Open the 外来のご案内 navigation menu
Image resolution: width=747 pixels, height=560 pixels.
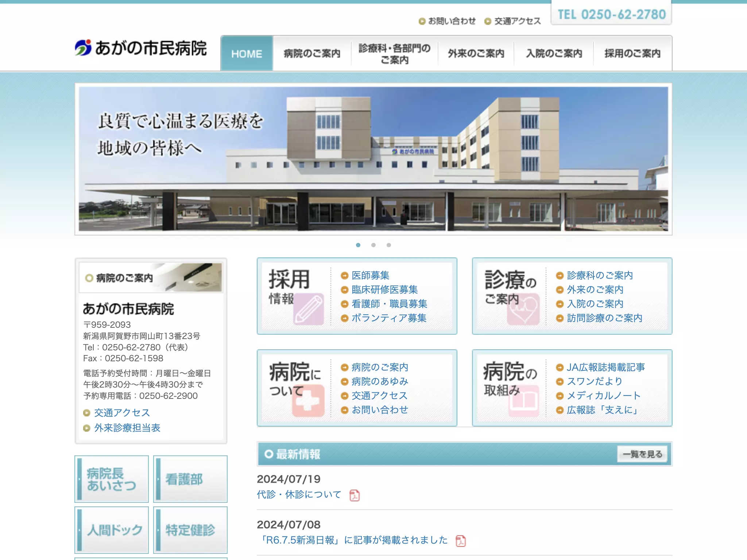point(476,53)
